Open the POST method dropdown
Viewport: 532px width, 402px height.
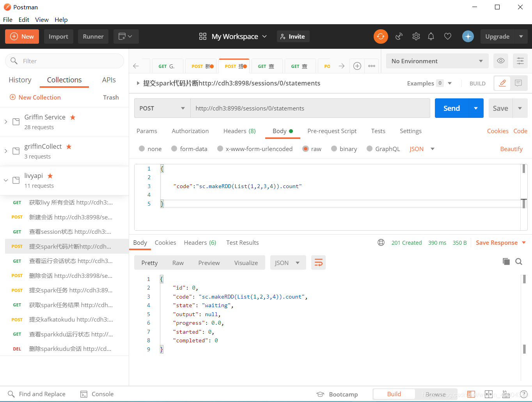click(162, 108)
